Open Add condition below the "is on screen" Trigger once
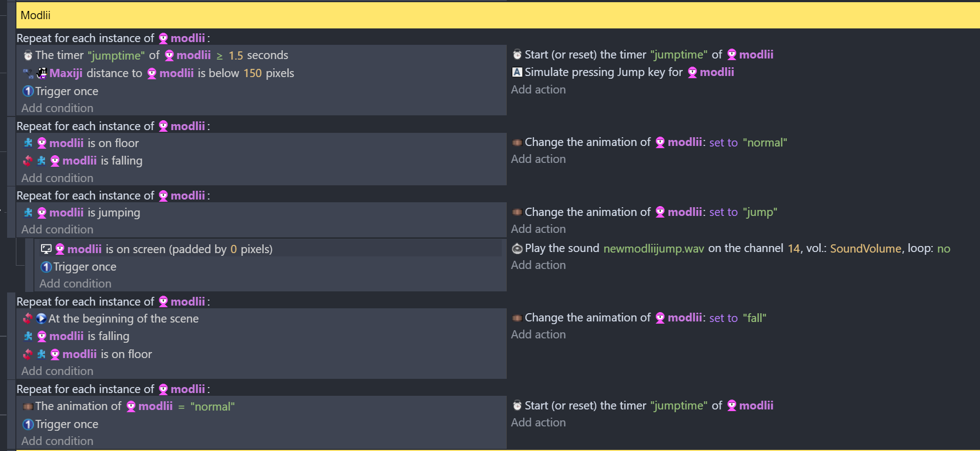Screen dimensions: 980x451 pyautogui.click(x=76, y=284)
